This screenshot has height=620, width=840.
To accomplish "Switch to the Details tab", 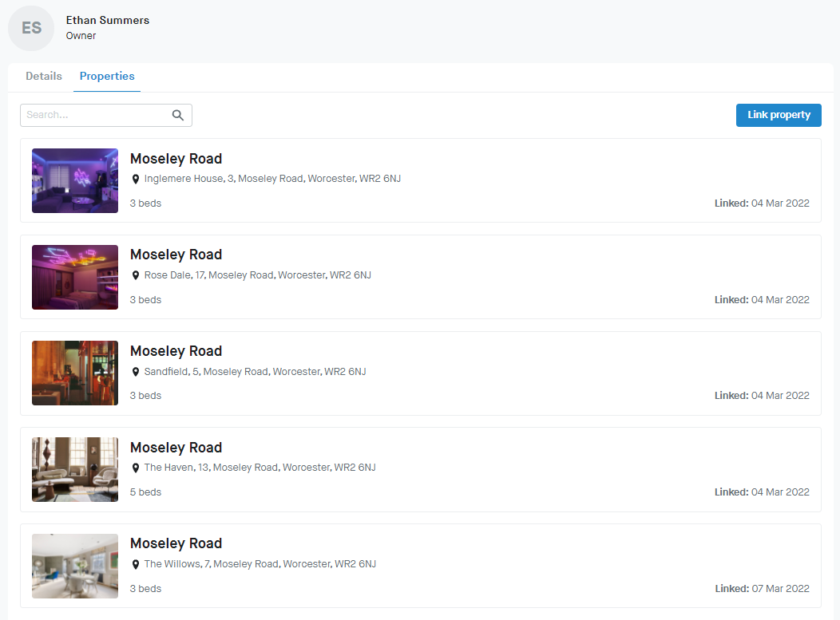I will click(x=44, y=77).
